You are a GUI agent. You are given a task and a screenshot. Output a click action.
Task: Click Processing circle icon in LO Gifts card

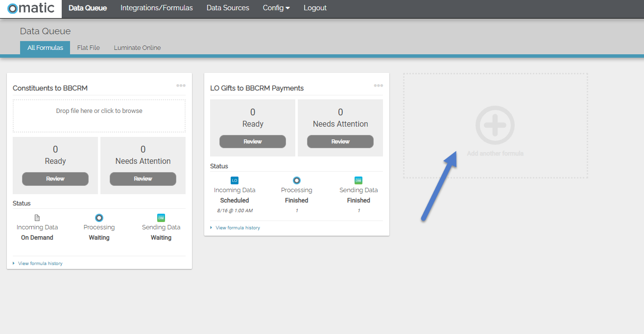(297, 180)
